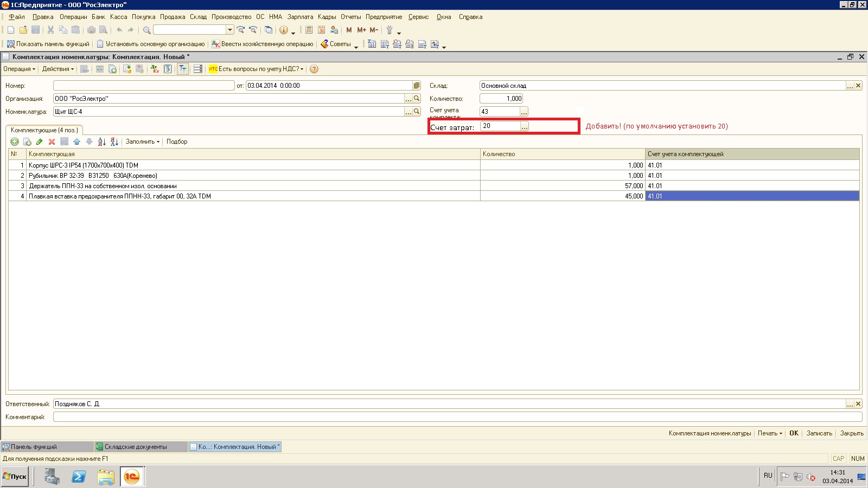The image size is (868, 488).
Task: Toggle the tax accounting mode button
Action: click(x=183, y=69)
